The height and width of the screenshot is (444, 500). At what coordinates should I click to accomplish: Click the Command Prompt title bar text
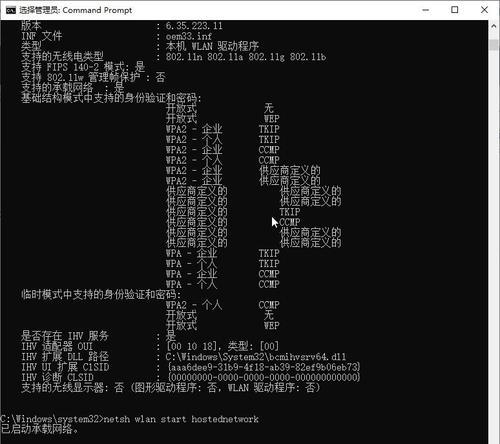(x=75, y=10)
